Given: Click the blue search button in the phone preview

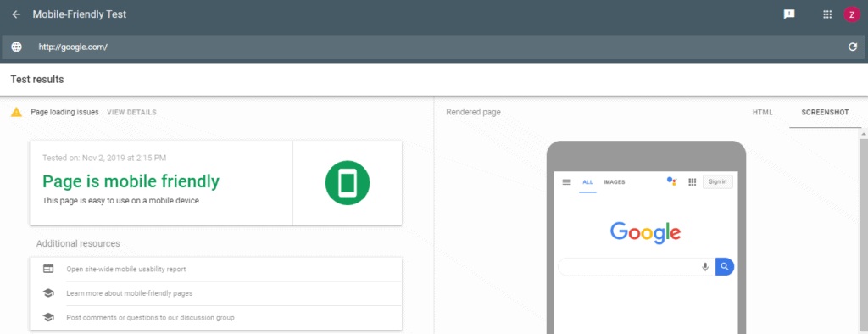Looking at the screenshot, I should click(x=725, y=266).
